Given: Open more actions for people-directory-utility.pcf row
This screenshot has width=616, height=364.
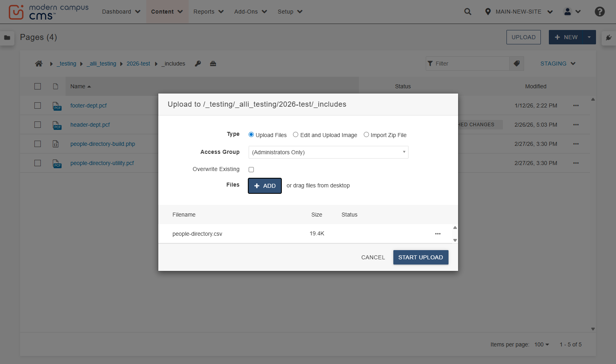Looking at the screenshot, I should coord(576,163).
